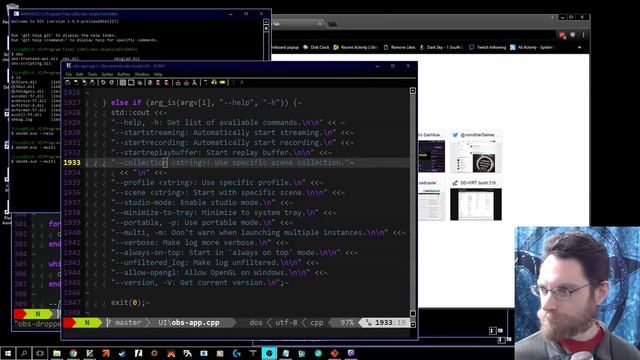
Task: Click the taskbar Search icon
Action: (24, 353)
